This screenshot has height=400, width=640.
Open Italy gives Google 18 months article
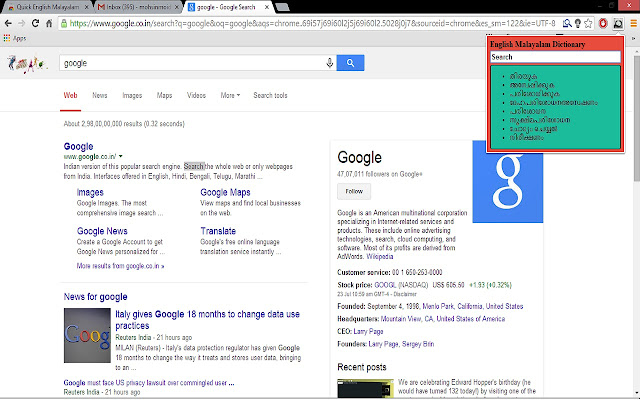207,320
